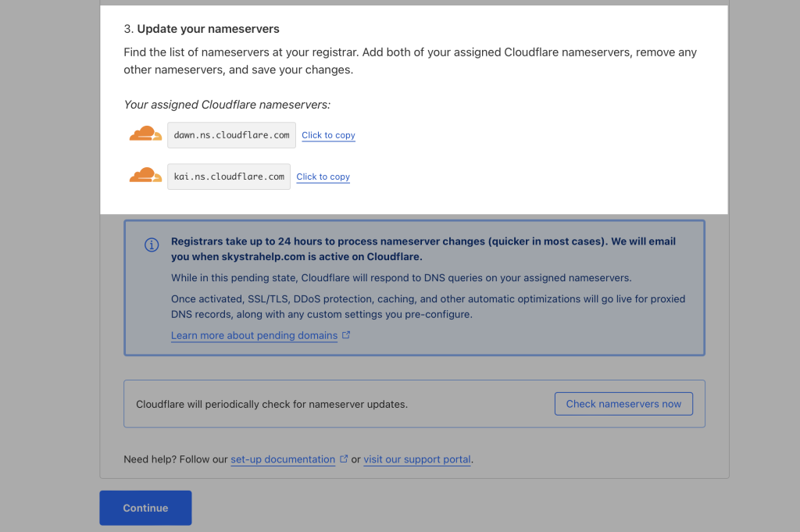Click the Cloudflare logo beside dawn nameserver

(x=145, y=135)
